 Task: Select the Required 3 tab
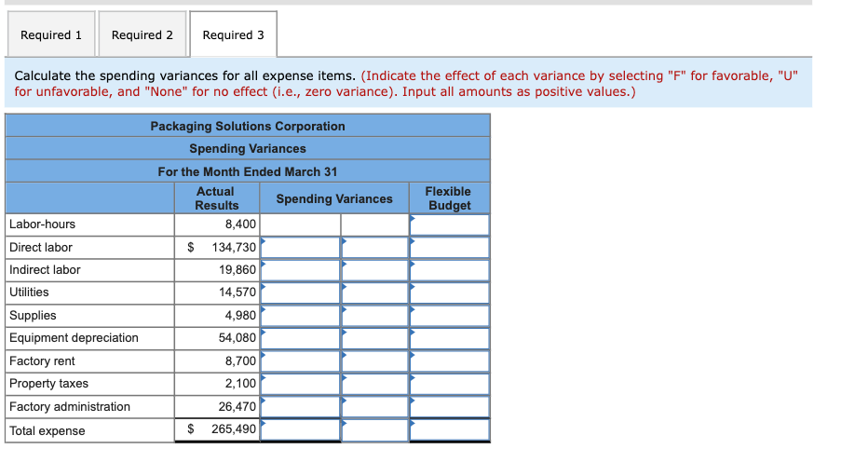tap(233, 34)
